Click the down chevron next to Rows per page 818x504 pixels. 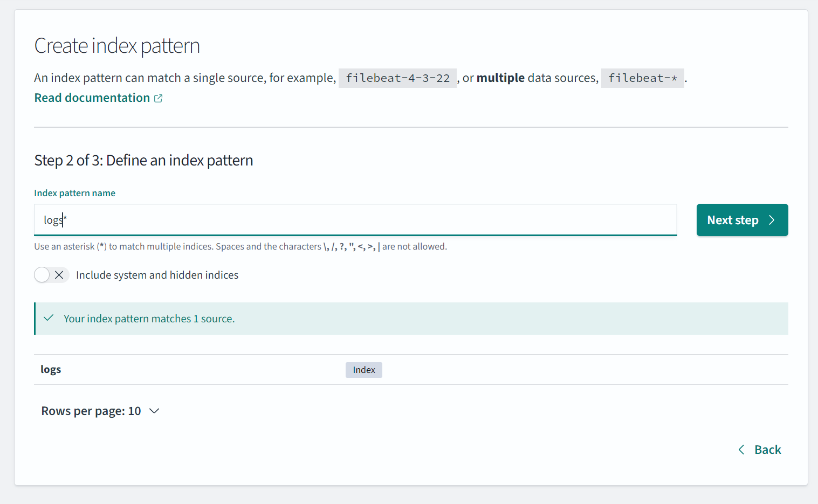pyautogui.click(x=154, y=411)
